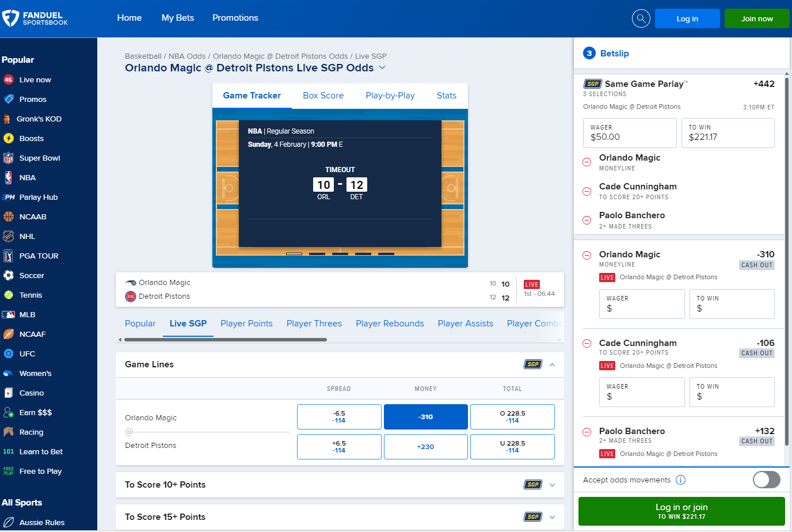Viewport: 792px width, 532px height.
Task: Click the Aussie Rules icon
Action: point(9,523)
